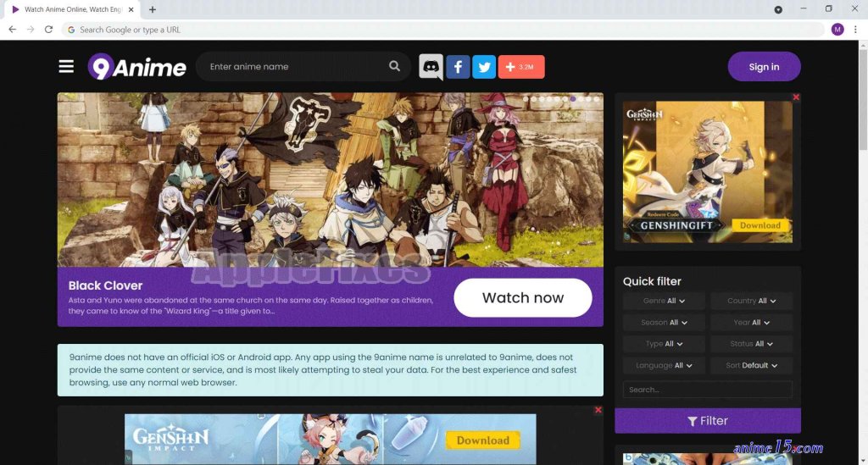Select the active carousel slide dot

tap(574, 99)
